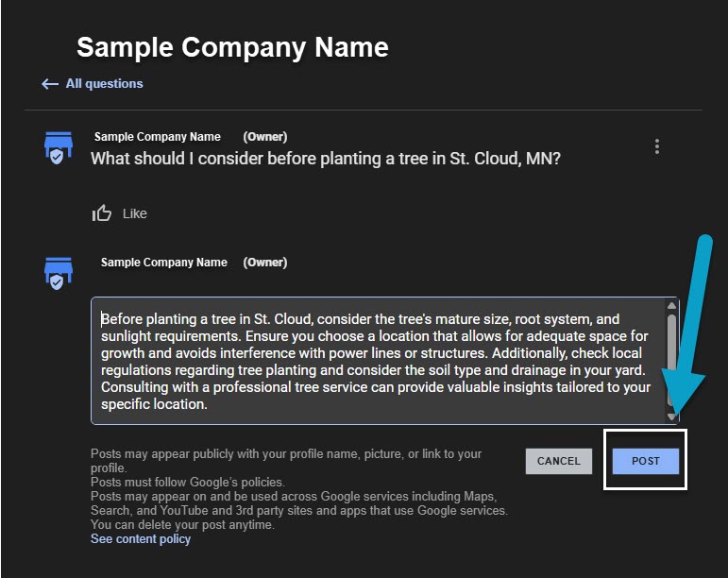728x578 pixels.
Task: Click the Like text label
Action: (135, 213)
